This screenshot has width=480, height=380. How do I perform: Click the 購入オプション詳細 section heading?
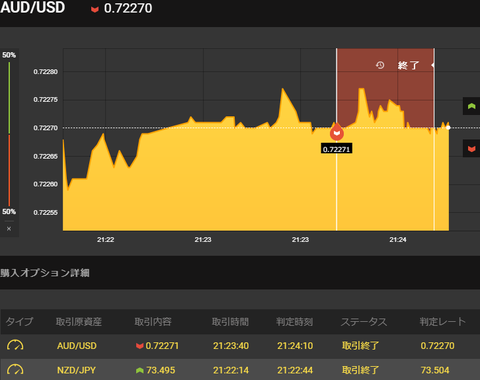tap(45, 273)
